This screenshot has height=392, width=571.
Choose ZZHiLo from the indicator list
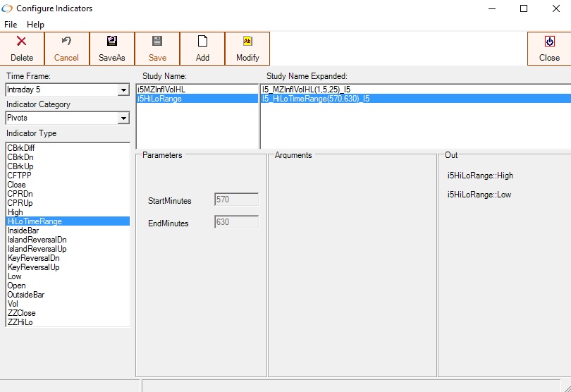[20, 322]
